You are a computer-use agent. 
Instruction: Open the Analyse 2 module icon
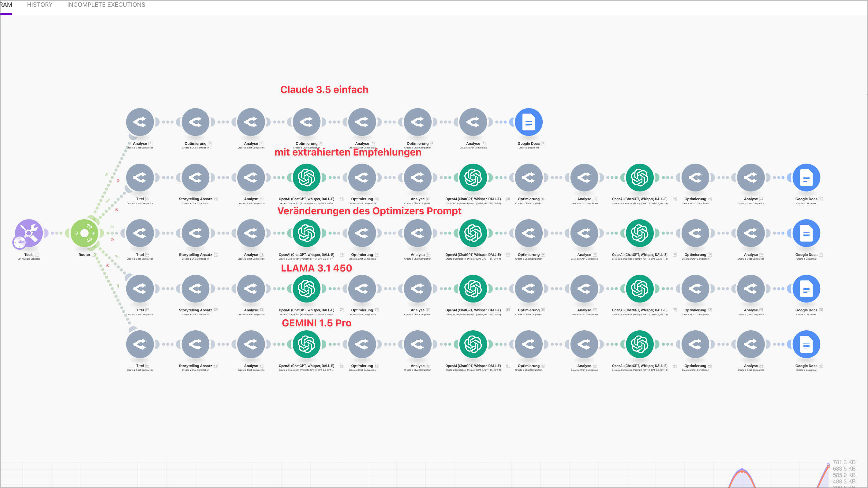tap(140, 122)
